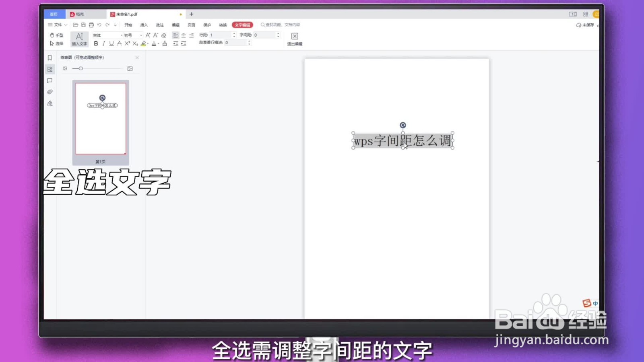The height and width of the screenshot is (362, 644).
Task: Open the bookmark panel in left sidebar
Action: (50, 58)
